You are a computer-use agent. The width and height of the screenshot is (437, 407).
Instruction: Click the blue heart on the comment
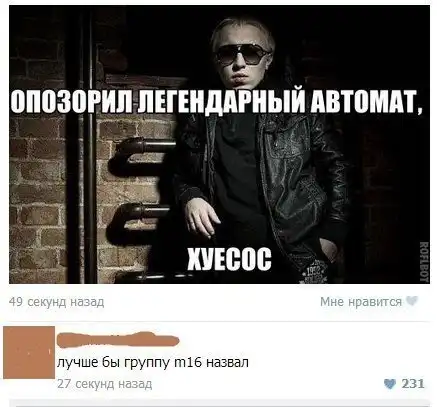pos(389,384)
